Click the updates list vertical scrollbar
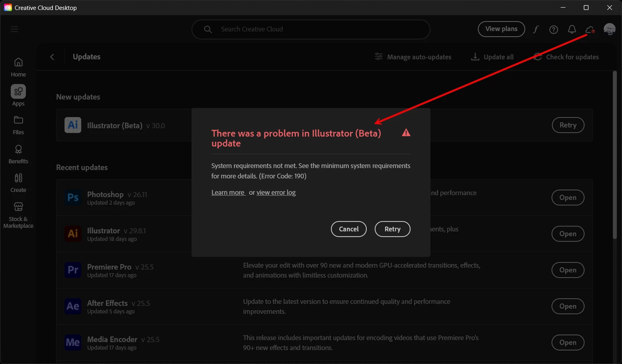 [614, 155]
